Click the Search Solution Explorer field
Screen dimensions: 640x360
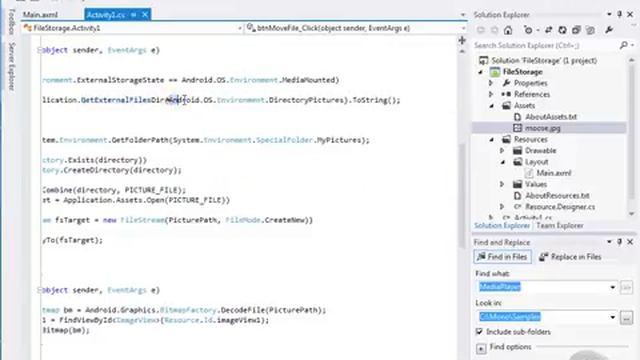[x=545, y=45]
